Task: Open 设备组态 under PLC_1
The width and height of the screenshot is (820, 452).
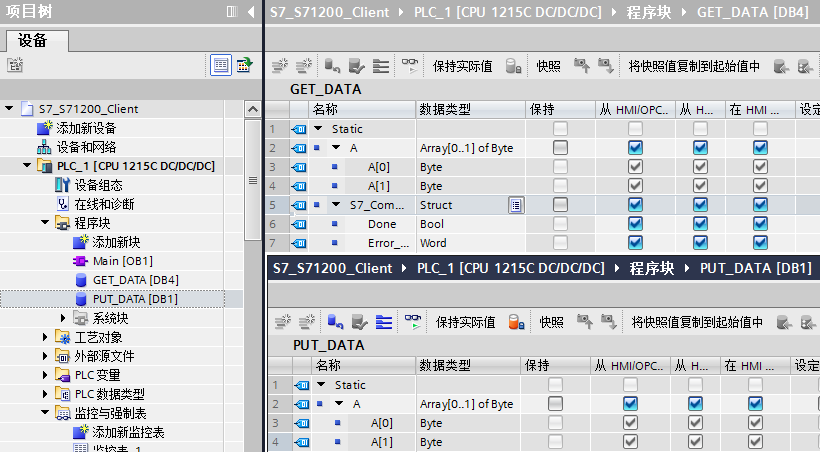Action: point(98,185)
